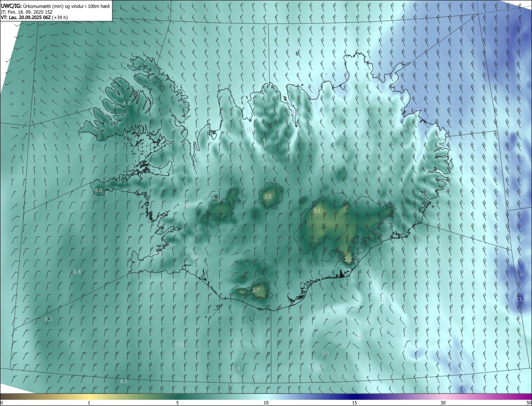This screenshot has height=406, width=532.
Task: Click the 10 tick on the color scale
Action: [x=266, y=403]
